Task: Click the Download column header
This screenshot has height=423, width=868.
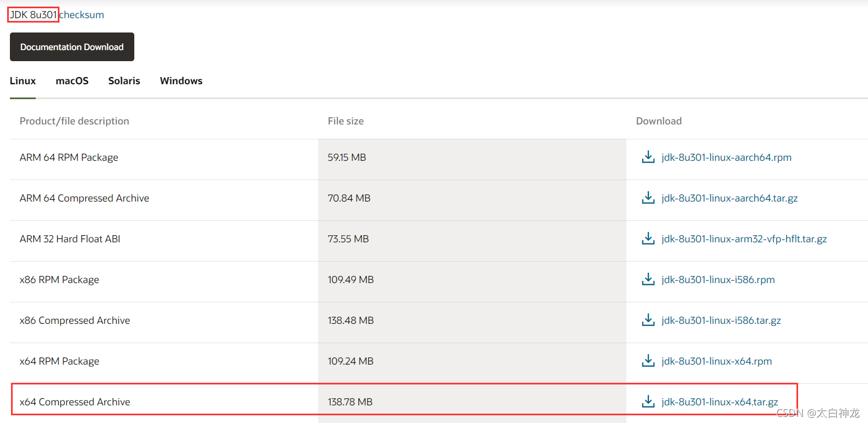Action: click(x=659, y=121)
